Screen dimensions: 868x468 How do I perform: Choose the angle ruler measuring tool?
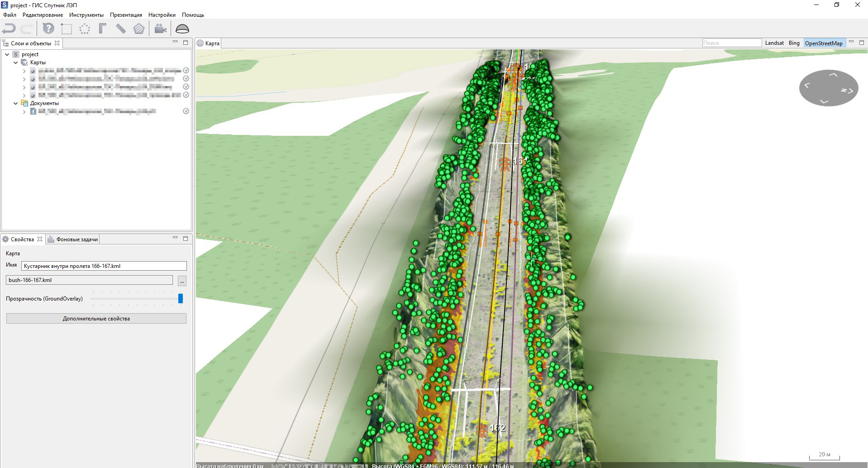[102, 29]
